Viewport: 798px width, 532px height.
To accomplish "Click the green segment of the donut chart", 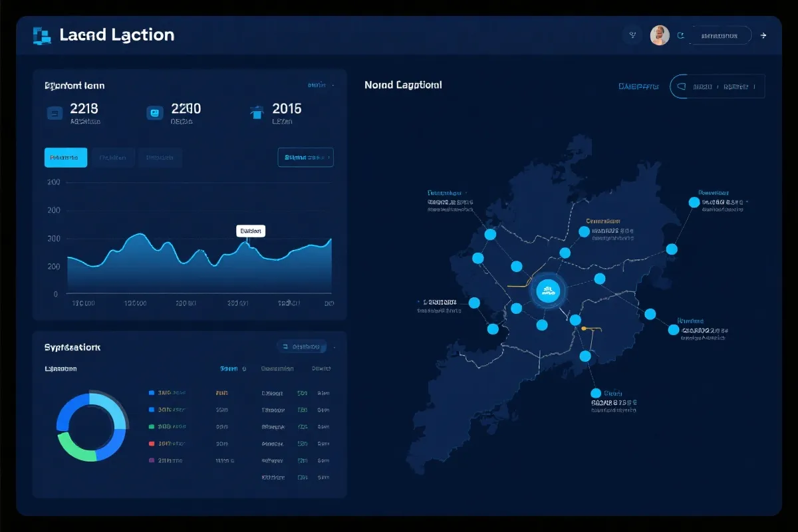I will pos(73,448).
